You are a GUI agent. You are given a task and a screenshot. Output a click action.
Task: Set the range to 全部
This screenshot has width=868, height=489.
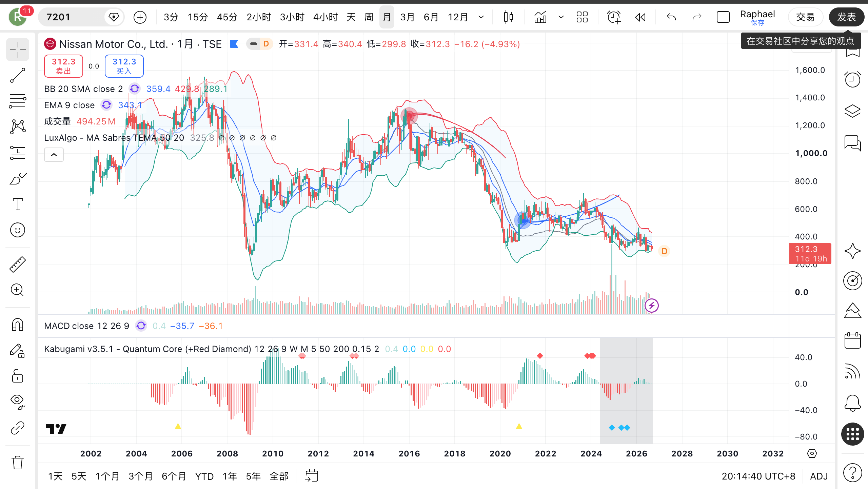pos(279,476)
